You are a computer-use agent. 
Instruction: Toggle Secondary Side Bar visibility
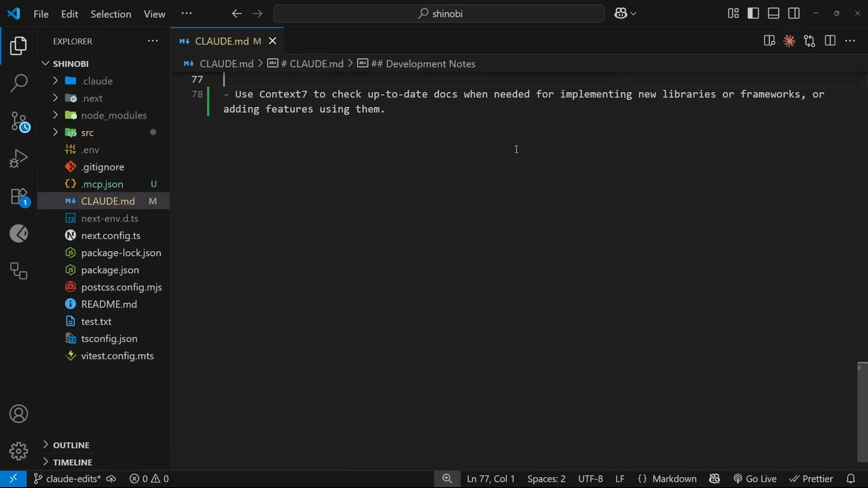pyautogui.click(x=794, y=14)
